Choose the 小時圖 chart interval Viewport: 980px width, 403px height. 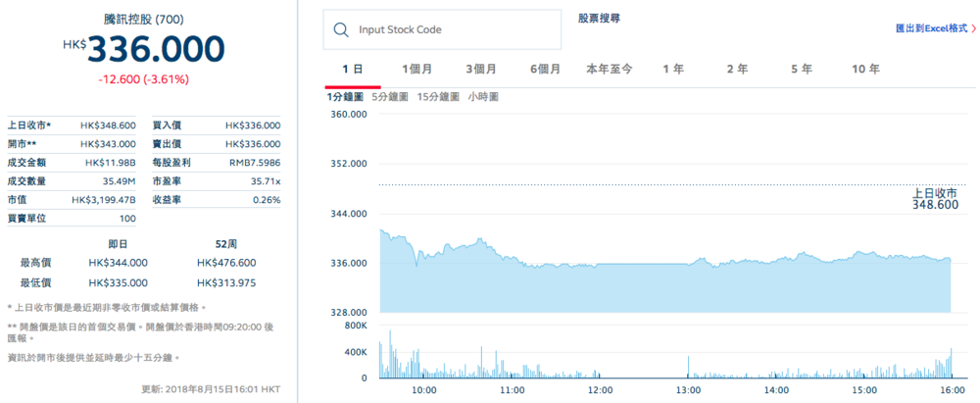(x=483, y=97)
